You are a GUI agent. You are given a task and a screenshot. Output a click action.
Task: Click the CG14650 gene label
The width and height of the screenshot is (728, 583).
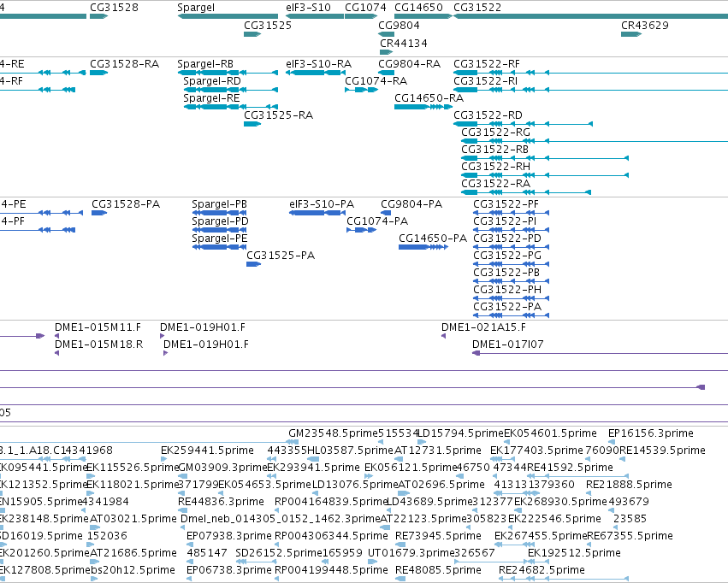coord(418,8)
